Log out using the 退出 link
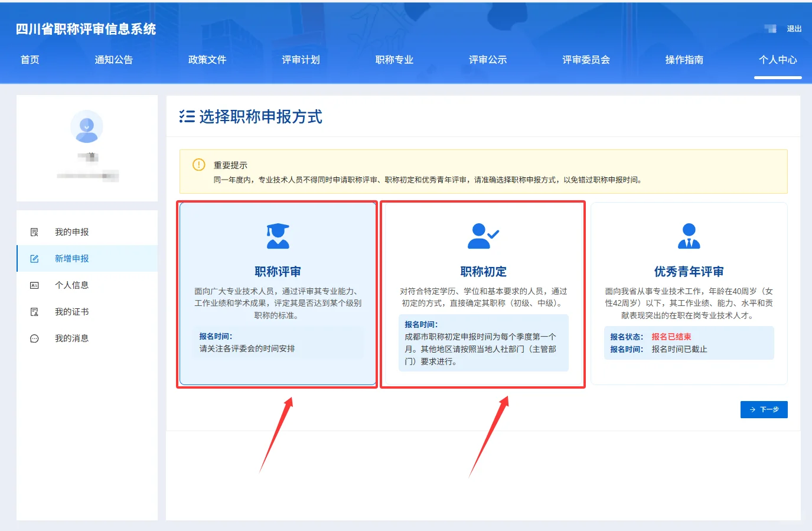This screenshot has height=531, width=812. coord(793,28)
